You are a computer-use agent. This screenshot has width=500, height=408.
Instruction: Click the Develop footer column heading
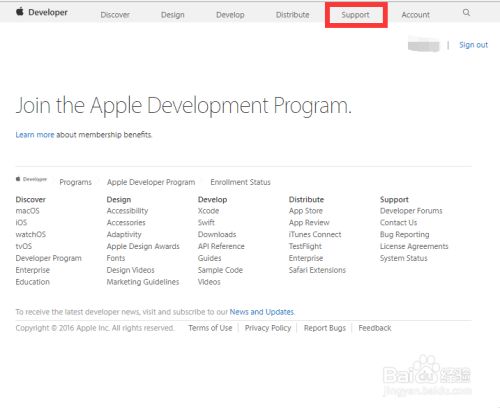[213, 200]
